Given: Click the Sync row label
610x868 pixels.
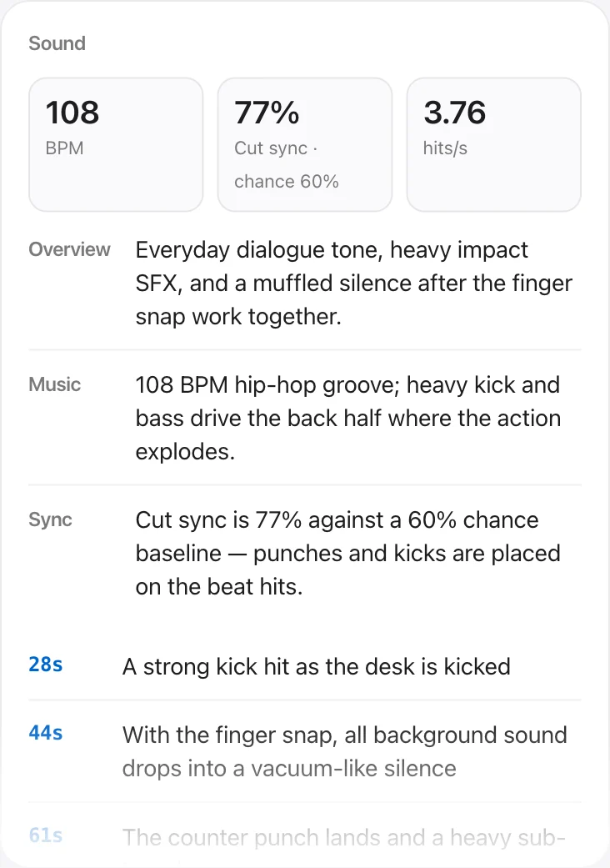Looking at the screenshot, I should pos(50,519).
